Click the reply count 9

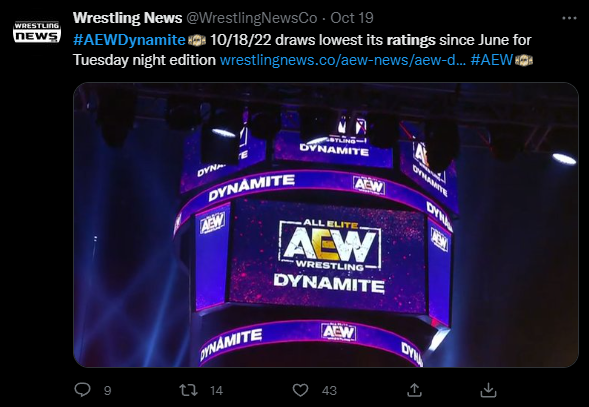[x=107, y=391]
